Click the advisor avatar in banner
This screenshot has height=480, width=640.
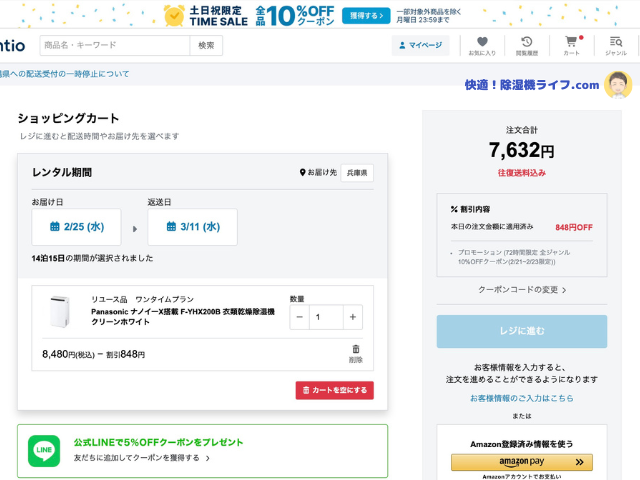(x=618, y=85)
